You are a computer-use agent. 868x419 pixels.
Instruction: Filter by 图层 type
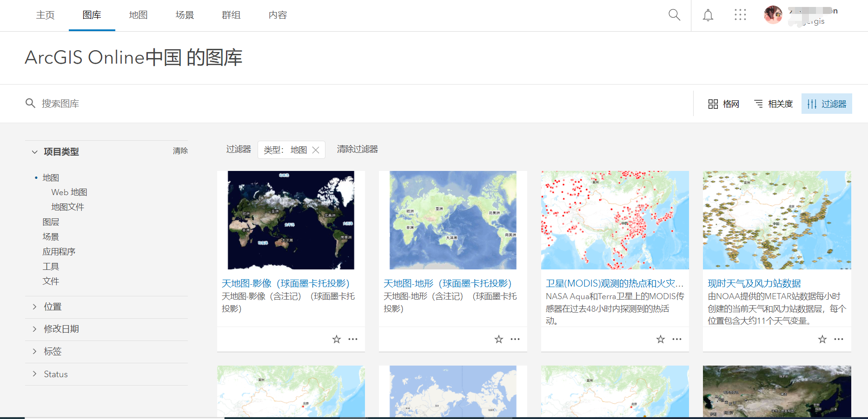51,222
